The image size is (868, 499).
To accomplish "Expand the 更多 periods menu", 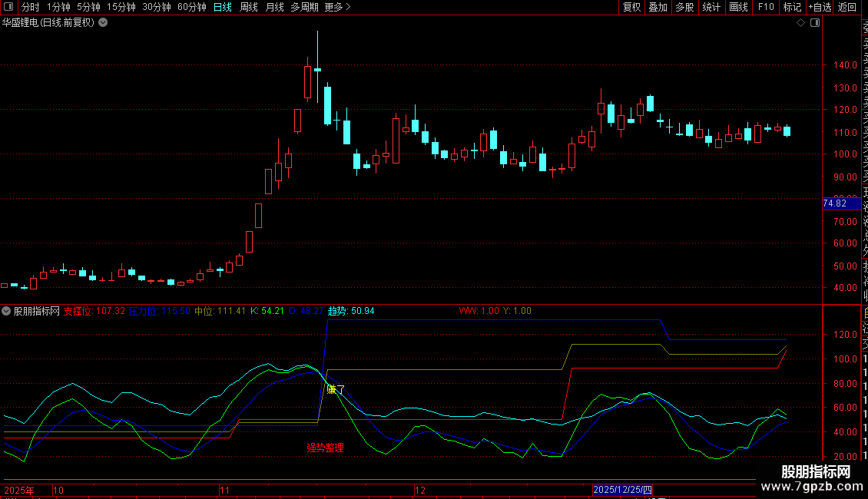I will click(x=337, y=7).
